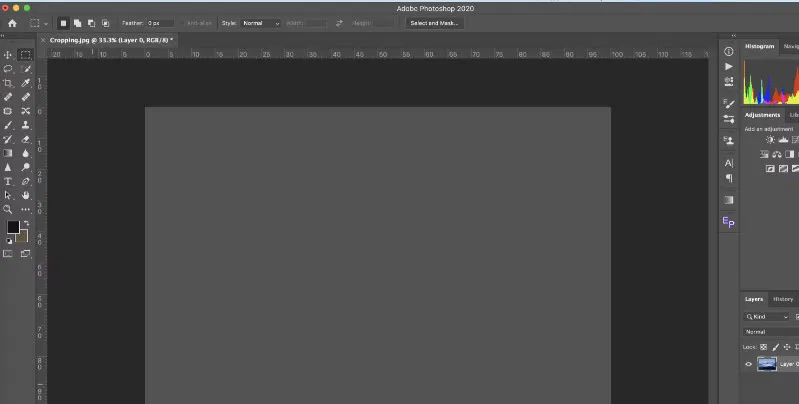799x404 pixels.
Task: Pick the Lasso tool
Action: pos(8,69)
